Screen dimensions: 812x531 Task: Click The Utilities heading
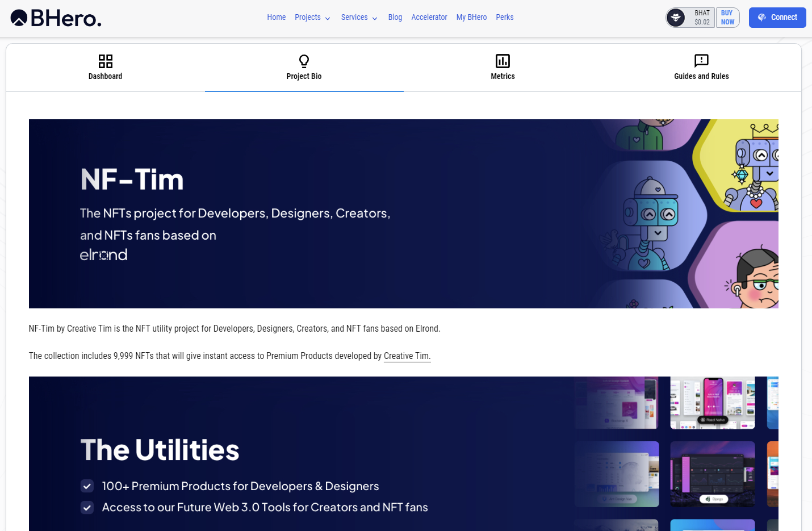[160, 450]
